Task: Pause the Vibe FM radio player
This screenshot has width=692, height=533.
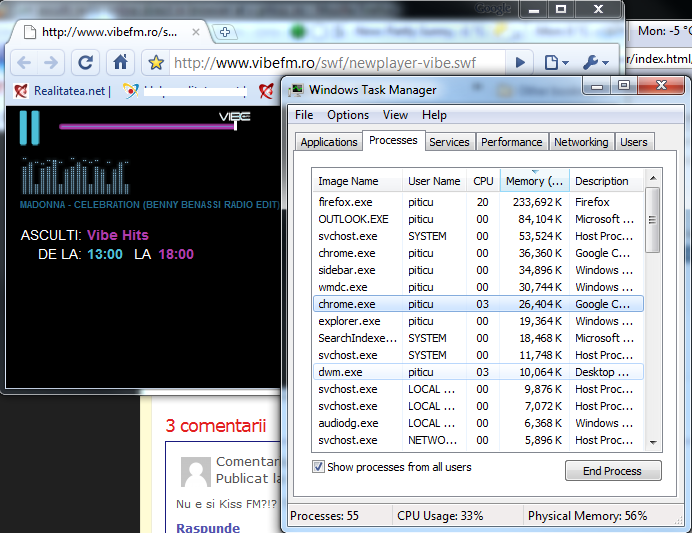Action: tap(30, 128)
